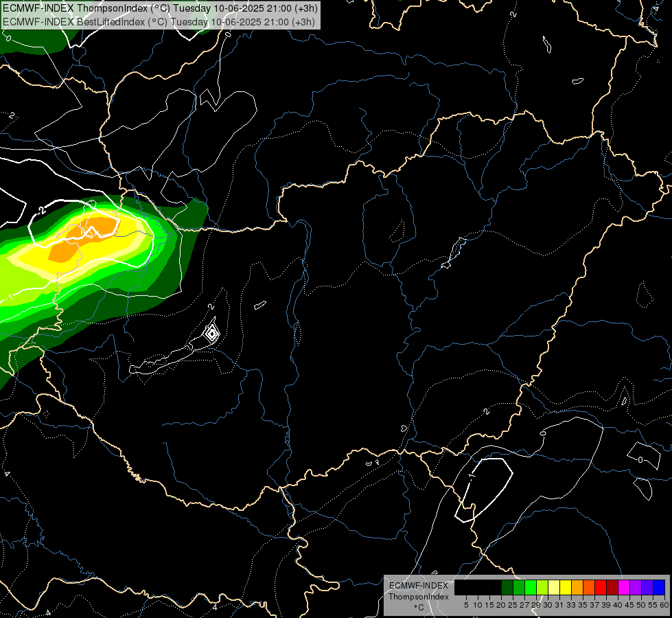The width and height of the screenshot is (672, 618).
Task: Click the pale yellow 30–31 legend swatch
Action: 554,587
